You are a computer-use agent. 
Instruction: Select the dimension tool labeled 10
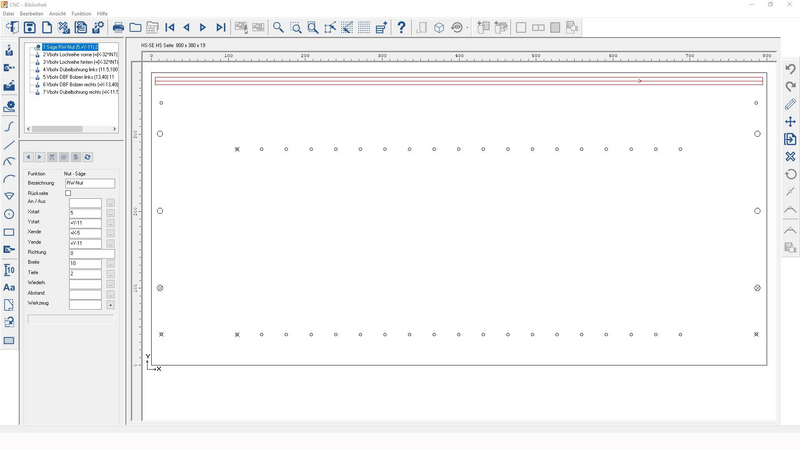pyautogui.click(x=9, y=269)
